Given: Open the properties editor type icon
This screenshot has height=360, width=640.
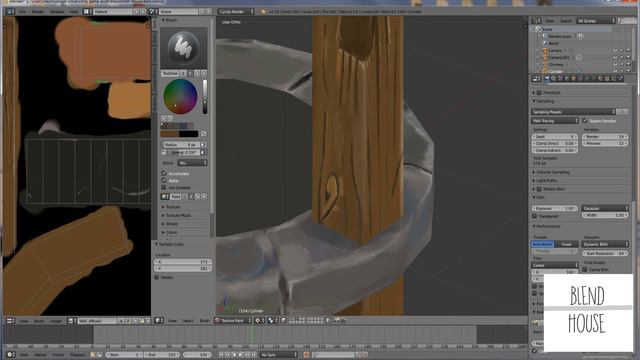Looking at the screenshot, I should (536, 78).
